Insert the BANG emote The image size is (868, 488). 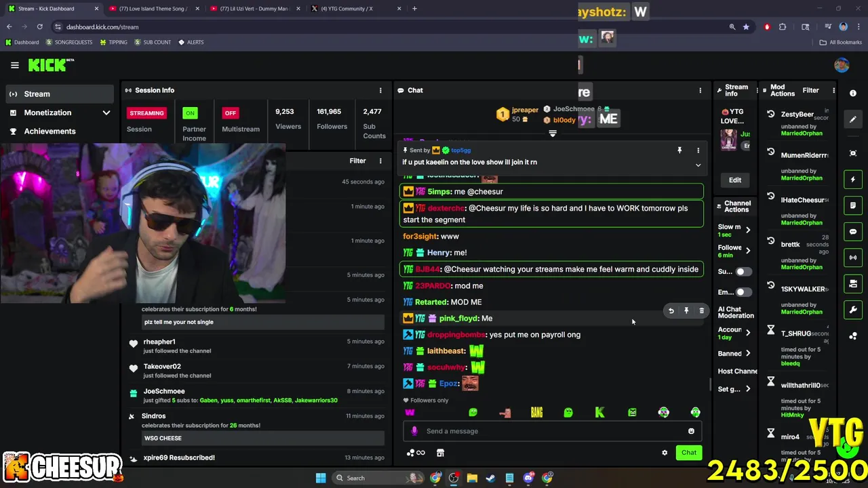coord(536,412)
